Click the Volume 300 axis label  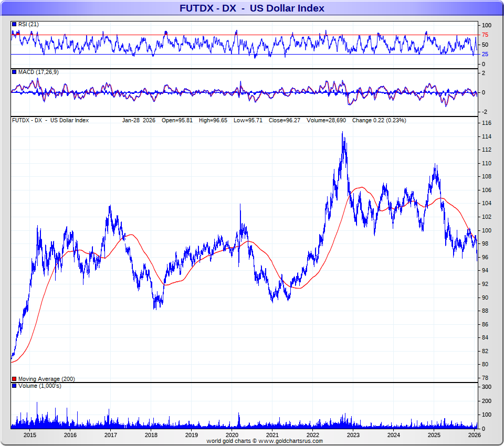coord(487,387)
